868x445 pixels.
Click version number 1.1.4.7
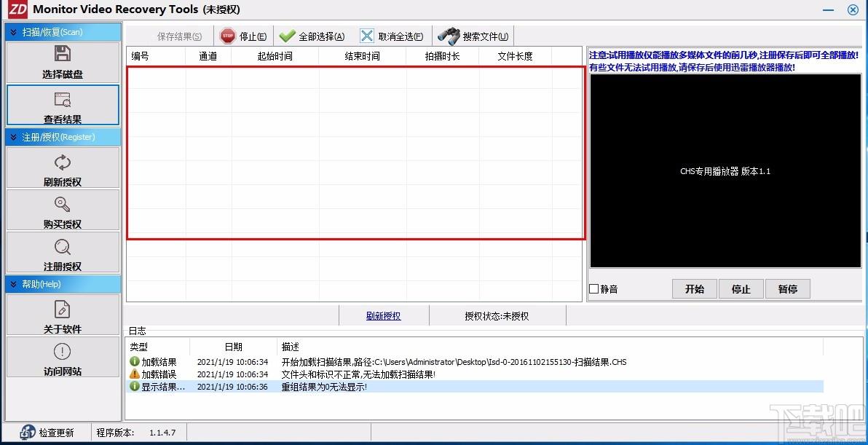163,433
